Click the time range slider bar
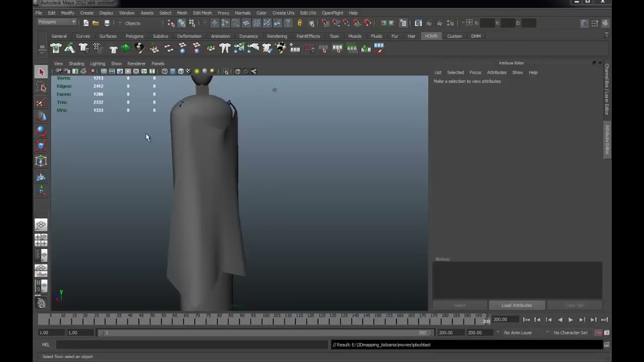644x362 pixels. click(265, 333)
